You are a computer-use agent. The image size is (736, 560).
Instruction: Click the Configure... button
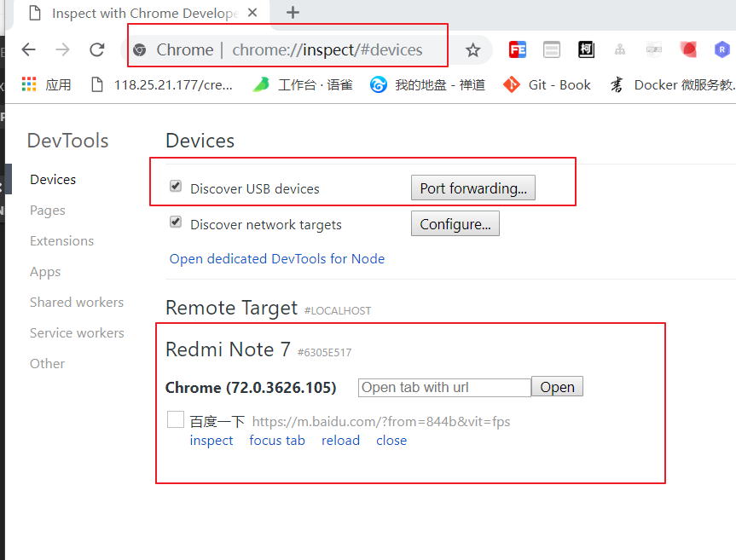(455, 223)
